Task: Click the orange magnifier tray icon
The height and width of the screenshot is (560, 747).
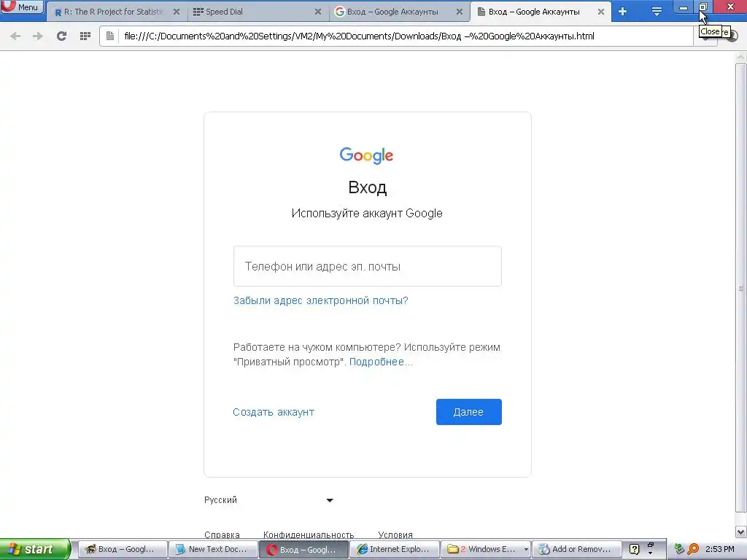Action: pos(693,549)
